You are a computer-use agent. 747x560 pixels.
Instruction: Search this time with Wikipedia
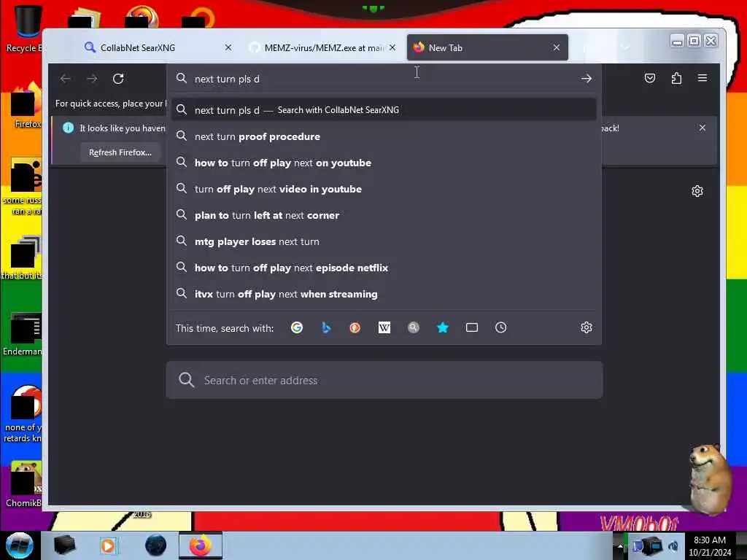pyautogui.click(x=384, y=327)
